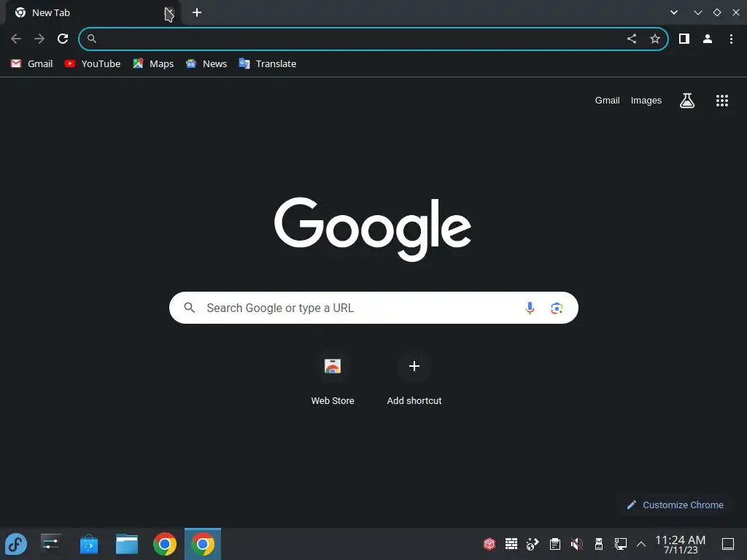Open the removable devices tray icon
747x560 pixels.
click(599, 543)
